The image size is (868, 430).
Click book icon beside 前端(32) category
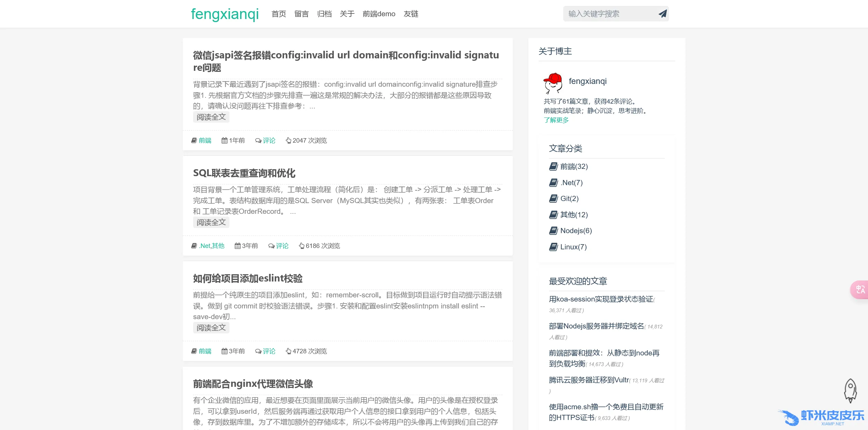pos(553,166)
